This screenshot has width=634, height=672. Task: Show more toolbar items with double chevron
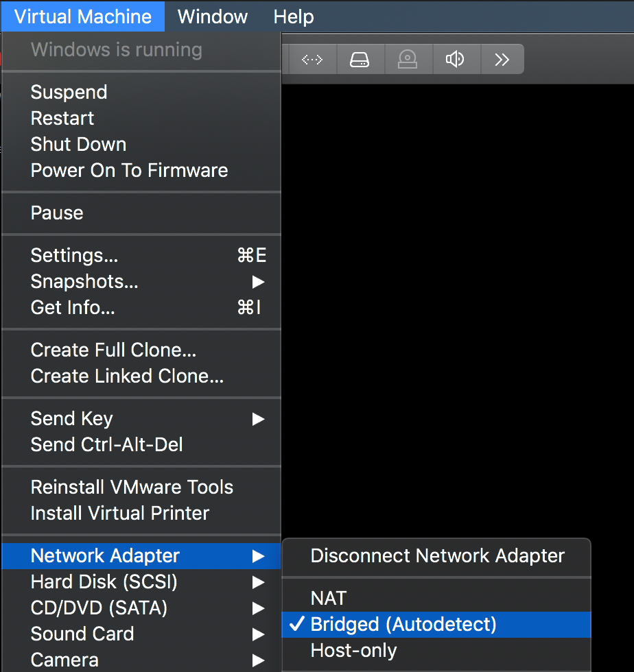click(502, 59)
